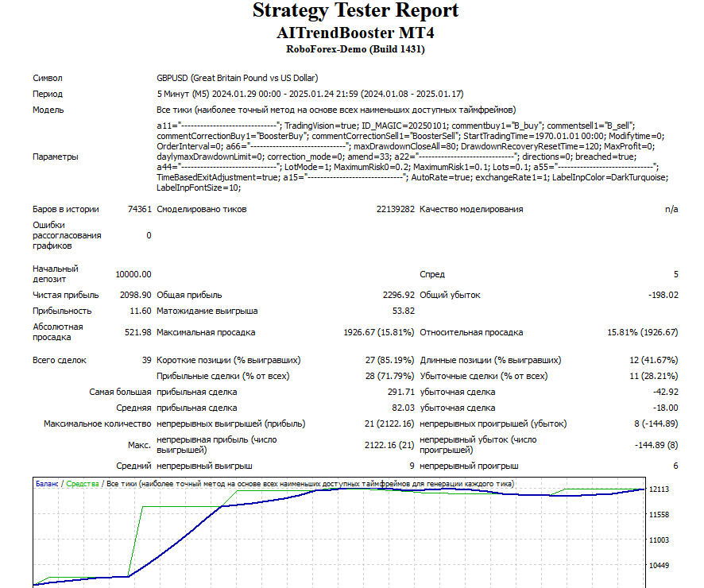Click 'Прибыльные сделки (% от всех)' label
The width and height of the screenshot is (704, 588).
(222, 376)
